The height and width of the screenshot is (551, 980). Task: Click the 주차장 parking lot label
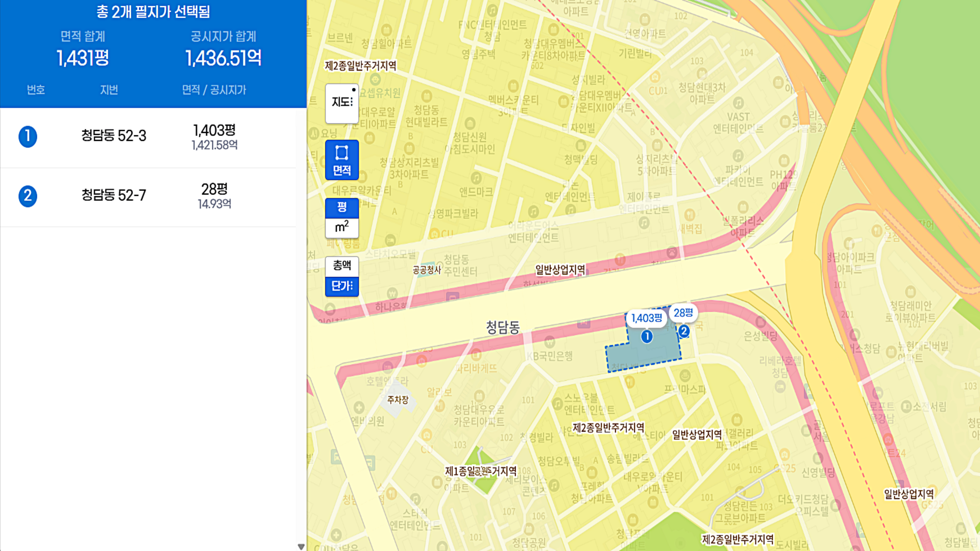coord(398,400)
